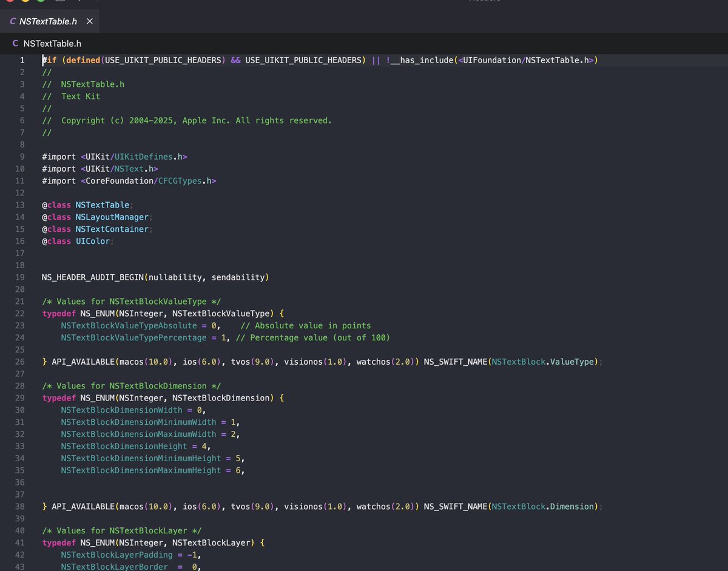
Task: Click UIKitDefines.h in the import statement
Action: (148, 157)
